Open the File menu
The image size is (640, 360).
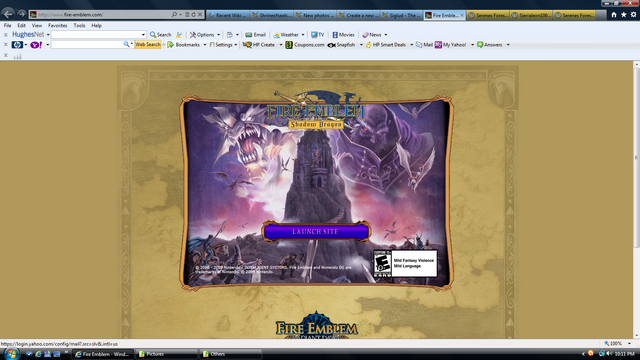click(x=7, y=25)
